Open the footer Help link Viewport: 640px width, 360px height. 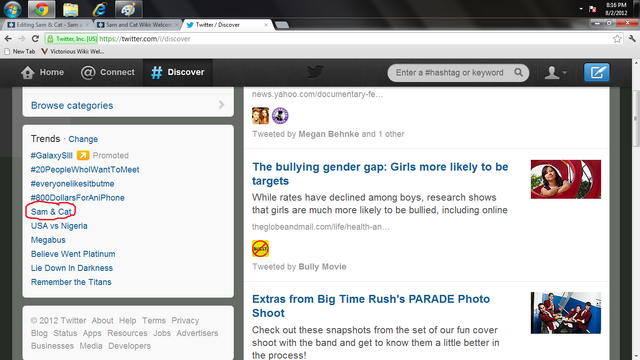pyautogui.click(x=127, y=320)
